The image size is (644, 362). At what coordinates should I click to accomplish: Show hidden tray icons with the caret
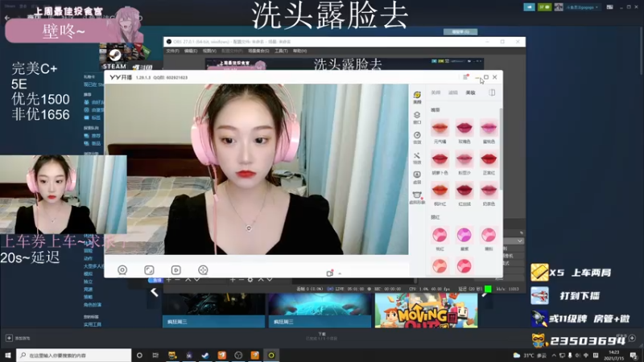(554, 356)
